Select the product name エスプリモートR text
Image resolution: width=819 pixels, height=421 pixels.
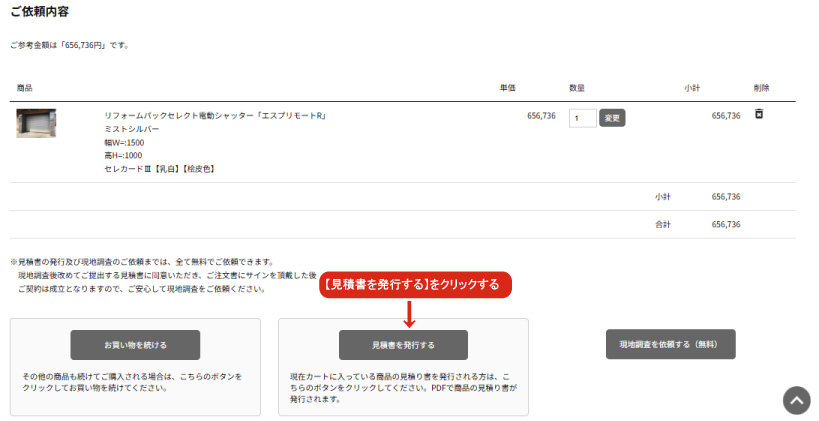(215, 116)
